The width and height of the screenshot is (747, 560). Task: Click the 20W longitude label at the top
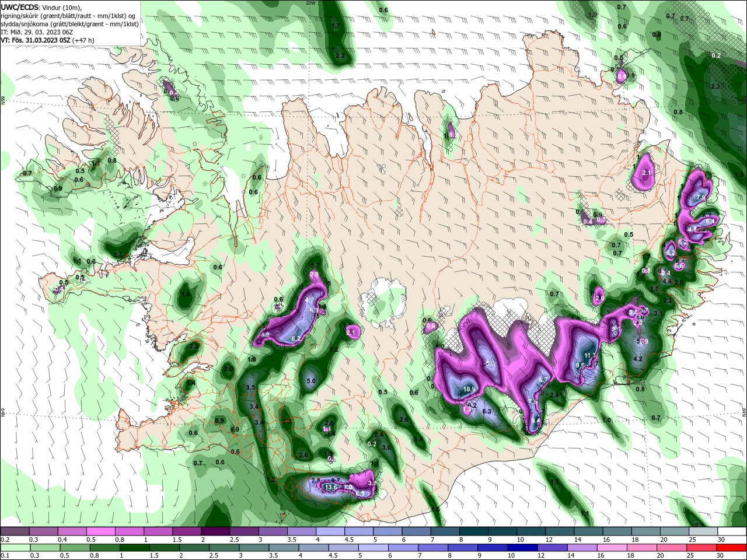tap(310, 3)
